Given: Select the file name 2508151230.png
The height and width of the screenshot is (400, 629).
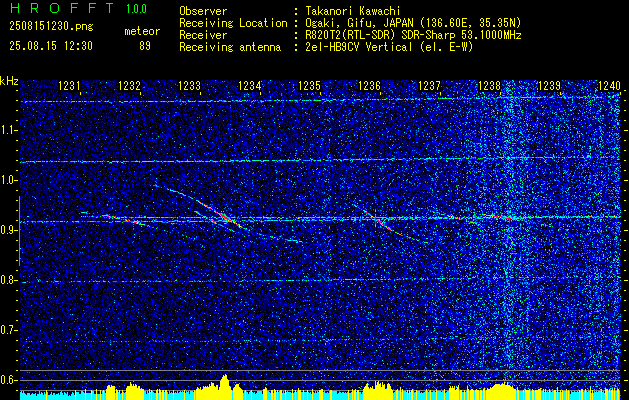Looking at the screenshot, I should pyautogui.click(x=51, y=27).
